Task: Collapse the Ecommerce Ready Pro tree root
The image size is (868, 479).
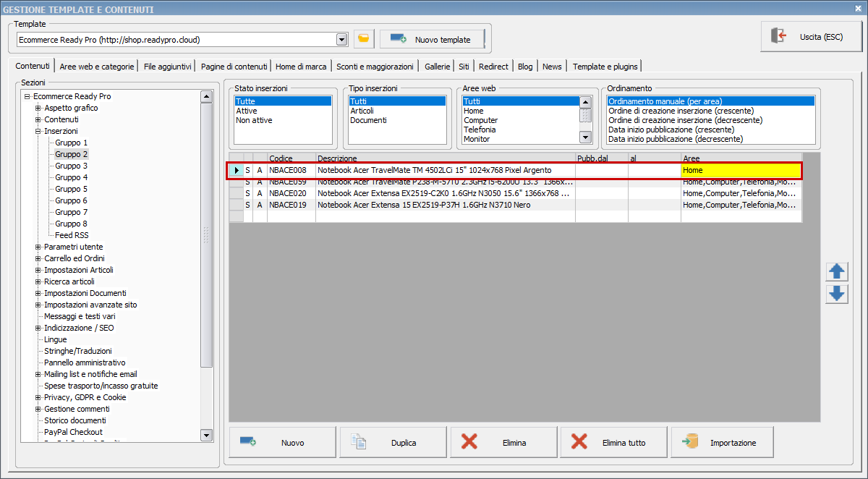Action: tap(27, 96)
